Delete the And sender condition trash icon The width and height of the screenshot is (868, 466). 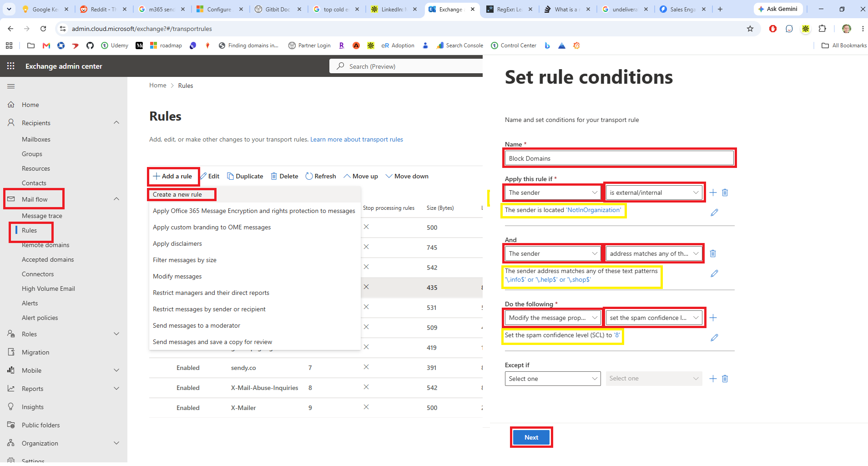tap(713, 253)
